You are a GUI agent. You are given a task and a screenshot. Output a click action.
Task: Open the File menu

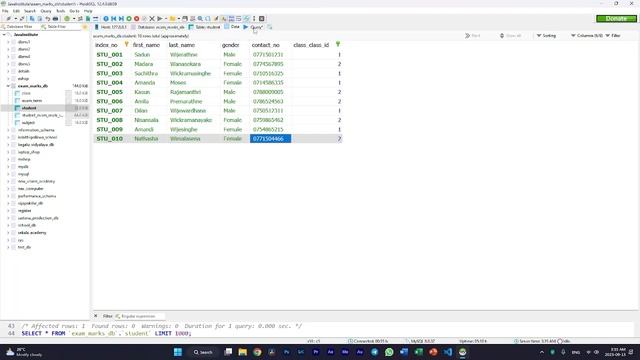pos(5,11)
